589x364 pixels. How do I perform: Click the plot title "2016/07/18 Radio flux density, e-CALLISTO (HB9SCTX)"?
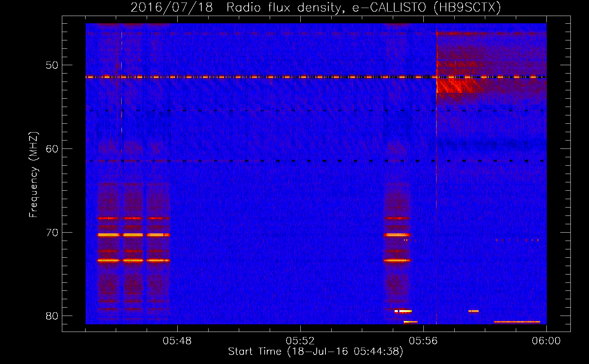pos(316,7)
